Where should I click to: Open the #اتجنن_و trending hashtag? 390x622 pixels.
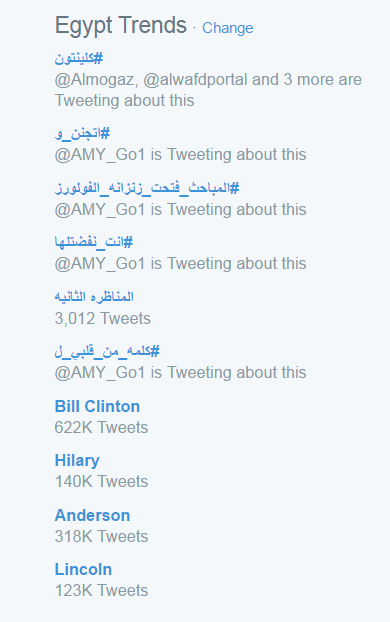(x=82, y=133)
